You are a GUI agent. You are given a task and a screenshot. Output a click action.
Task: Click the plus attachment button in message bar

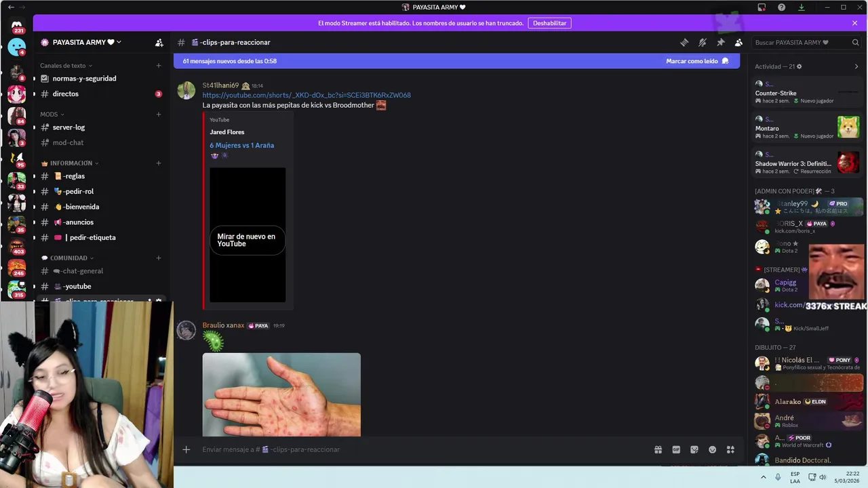click(186, 449)
